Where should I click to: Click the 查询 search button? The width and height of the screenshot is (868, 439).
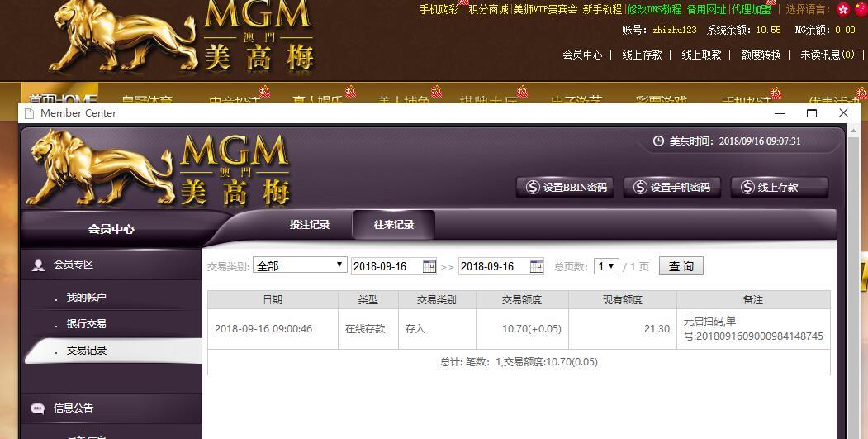(x=681, y=266)
